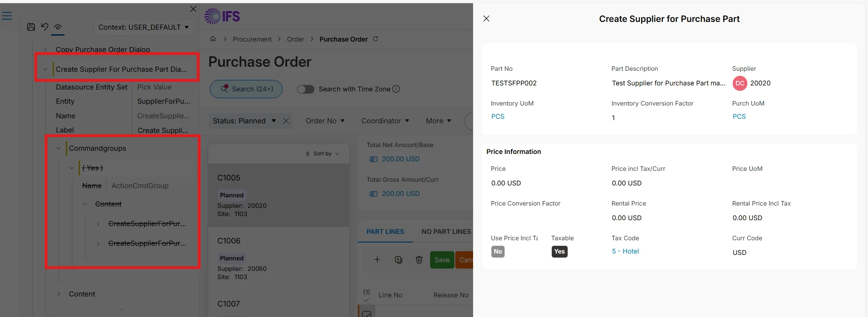Click the refresh icon beside Purchase Order

(x=375, y=39)
